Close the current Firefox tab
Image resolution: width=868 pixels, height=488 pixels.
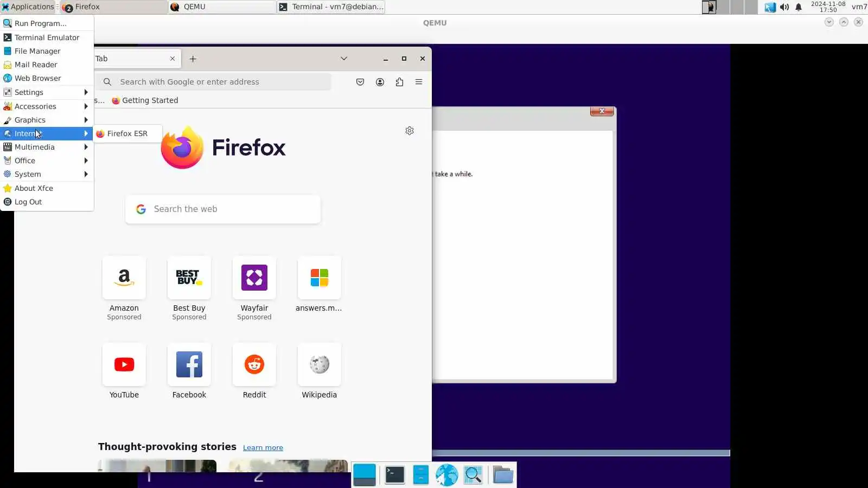(173, 59)
